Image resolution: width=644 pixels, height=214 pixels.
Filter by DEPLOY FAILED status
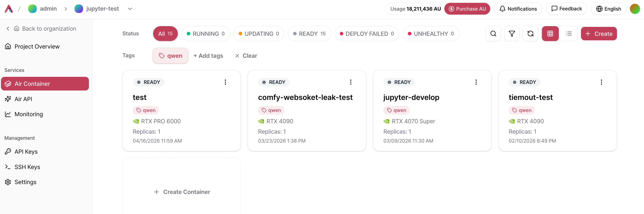pos(367,33)
